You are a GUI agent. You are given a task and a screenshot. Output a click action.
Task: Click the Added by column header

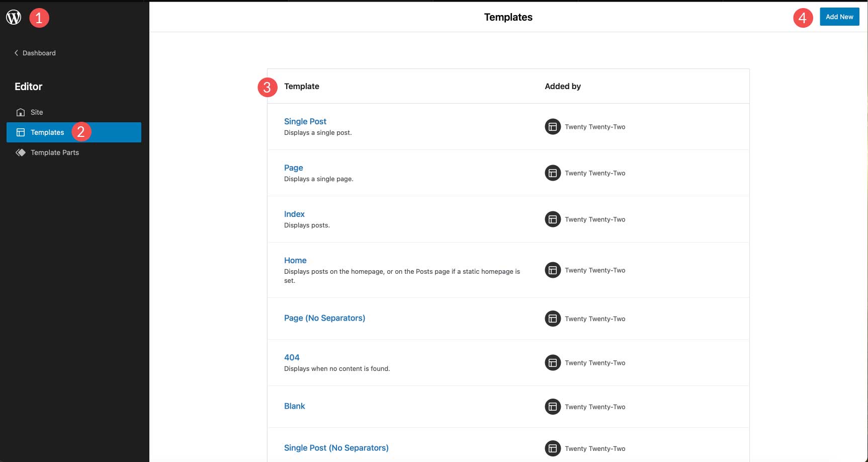coord(562,86)
